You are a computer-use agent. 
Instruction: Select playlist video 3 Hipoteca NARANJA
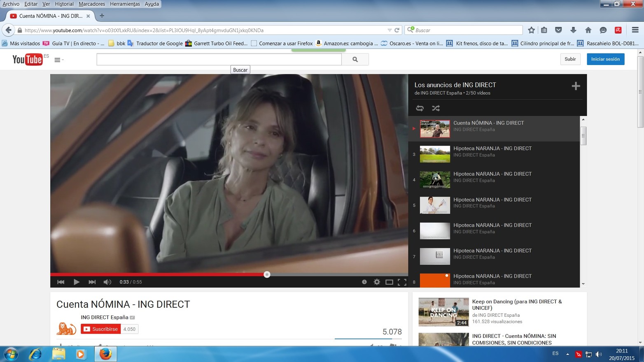(494, 154)
